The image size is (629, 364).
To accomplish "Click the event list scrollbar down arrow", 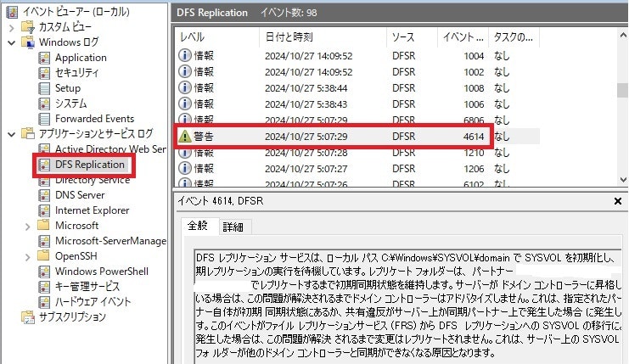I will coord(622,180).
